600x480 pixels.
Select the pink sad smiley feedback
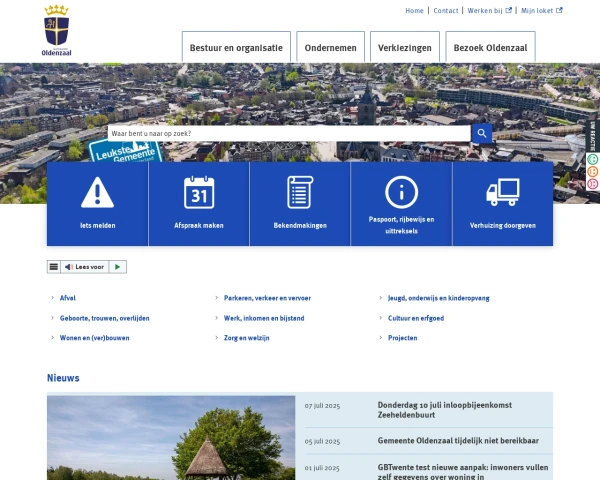click(x=593, y=184)
